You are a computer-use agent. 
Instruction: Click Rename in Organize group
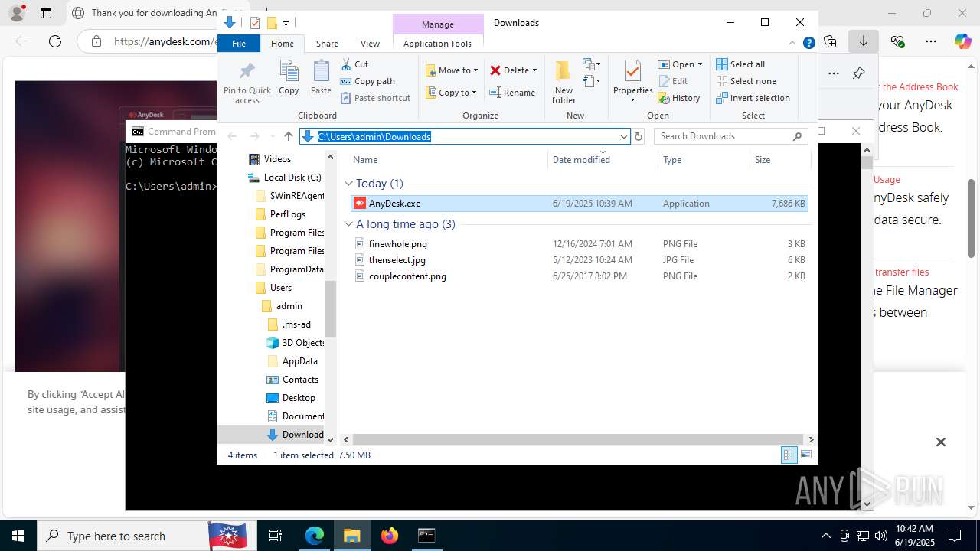tap(512, 93)
